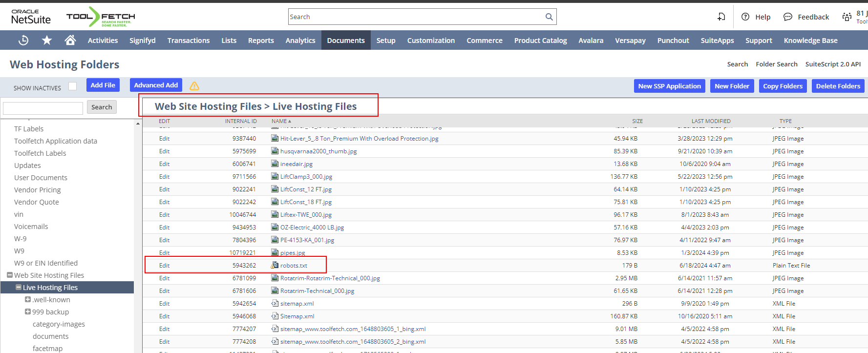
Task: Expand the 999 backup folder
Action: point(28,312)
